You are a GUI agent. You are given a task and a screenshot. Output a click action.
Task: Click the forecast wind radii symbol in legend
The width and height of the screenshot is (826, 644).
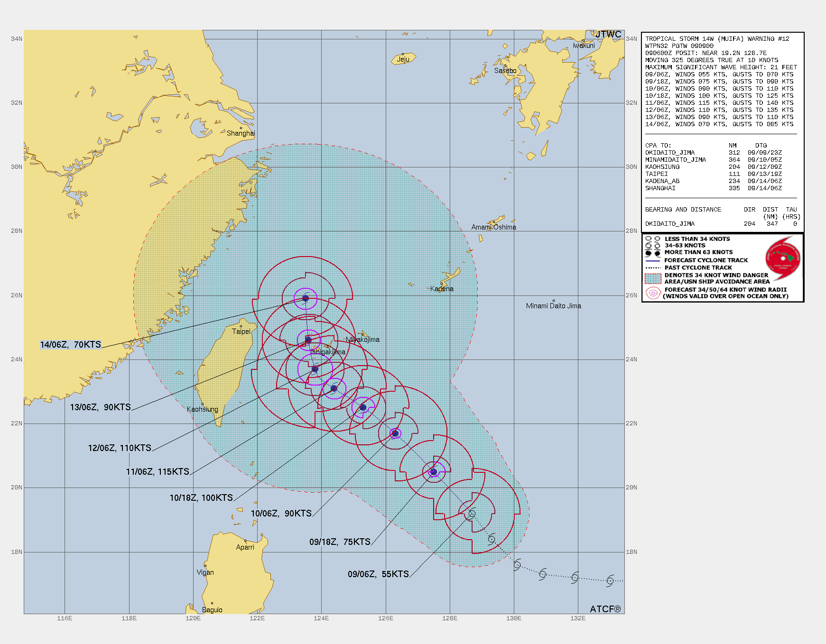653,293
